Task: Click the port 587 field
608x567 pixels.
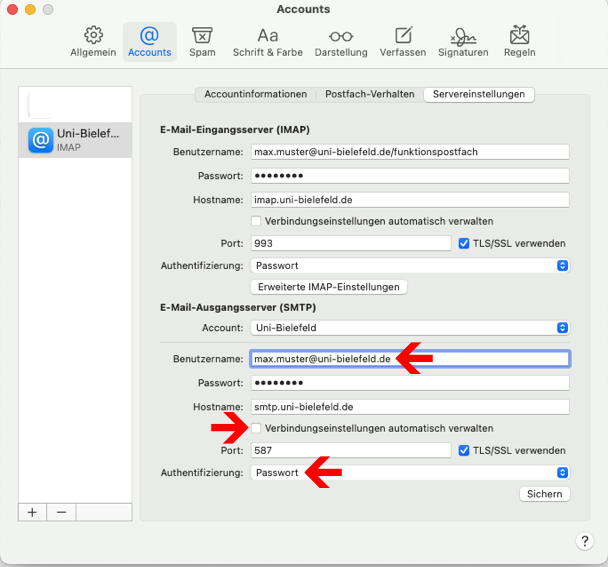Action: (351, 450)
